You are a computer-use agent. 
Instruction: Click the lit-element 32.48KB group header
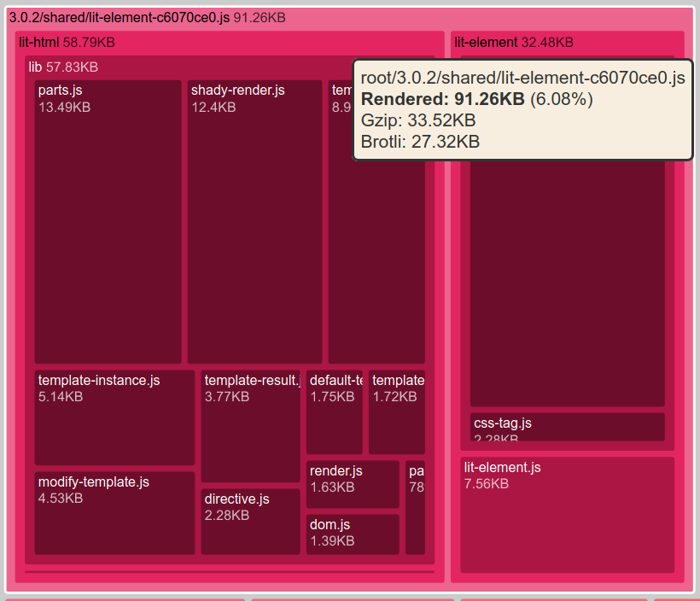tap(514, 43)
